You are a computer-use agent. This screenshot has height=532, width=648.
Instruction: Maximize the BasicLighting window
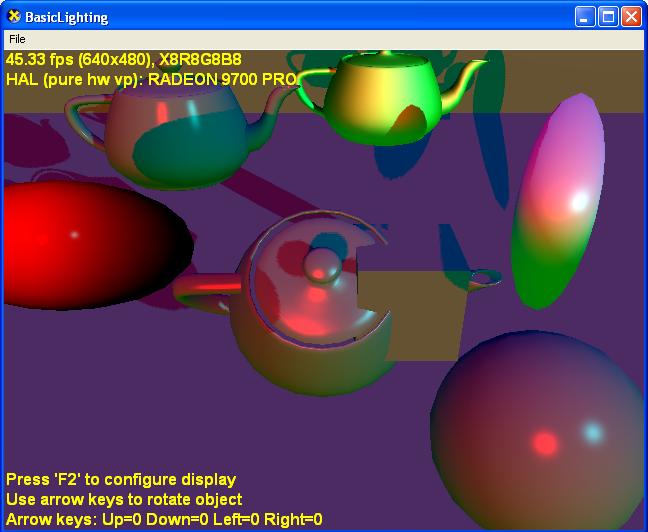pos(608,17)
